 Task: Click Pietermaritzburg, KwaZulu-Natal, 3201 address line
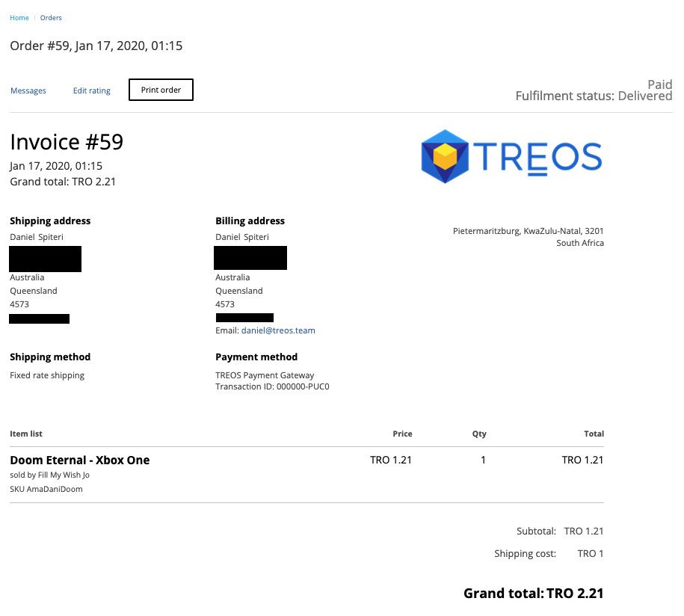(x=528, y=231)
